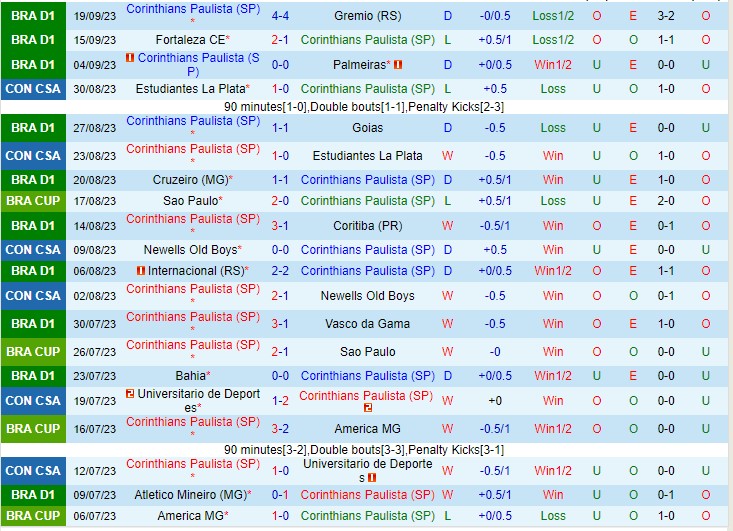Click +0.5/1 handicap in Cruzeiro row
Viewport: 733px width, 531px height.
click(x=495, y=179)
